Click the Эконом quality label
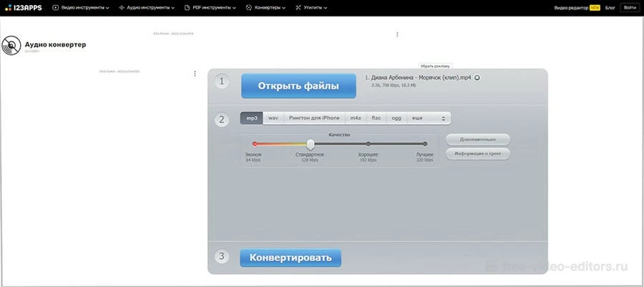Screen dimensions: 644x287 (253, 155)
